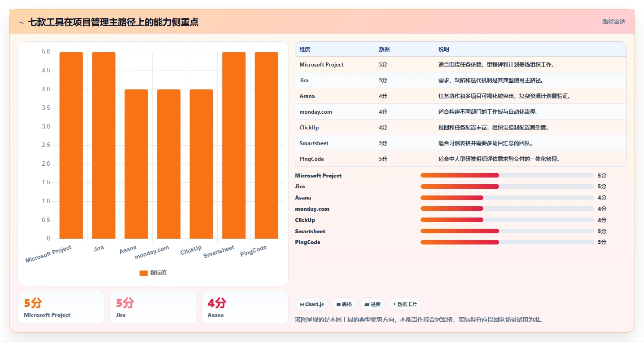The width and height of the screenshot is (644, 342).
Task: Click the 维度 column header
Action: pos(305,49)
